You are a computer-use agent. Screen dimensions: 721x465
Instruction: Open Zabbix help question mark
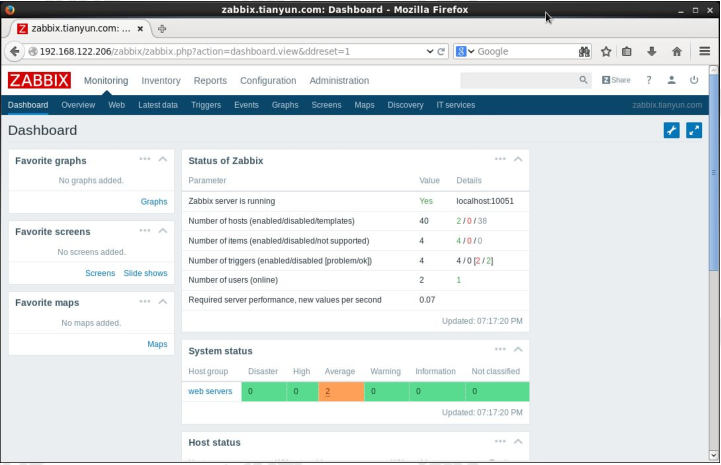[x=649, y=80]
